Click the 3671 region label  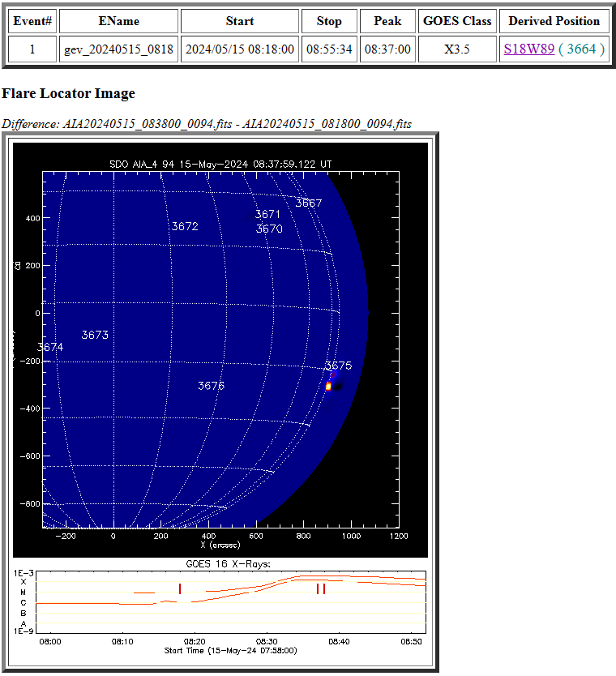(267, 214)
